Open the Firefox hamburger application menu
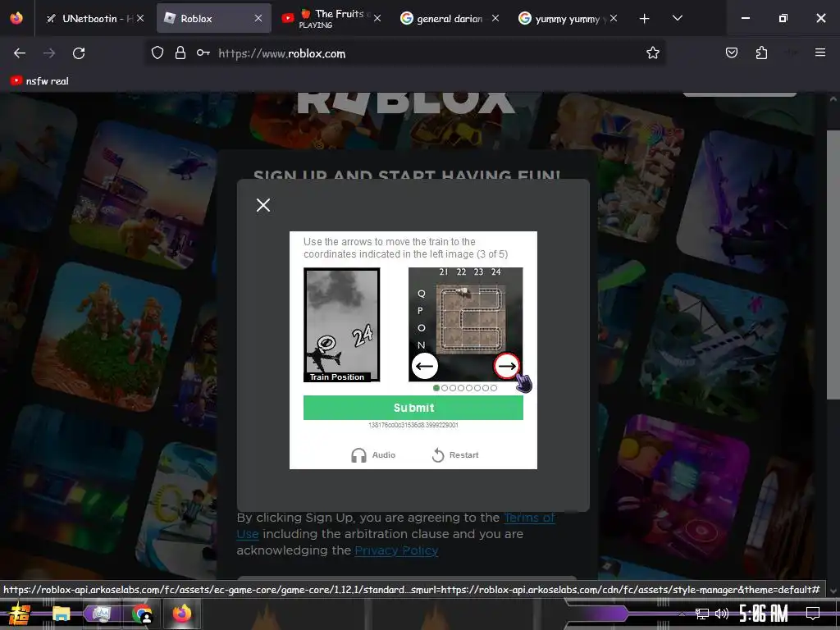This screenshot has width=840, height=630. point(820,52)
